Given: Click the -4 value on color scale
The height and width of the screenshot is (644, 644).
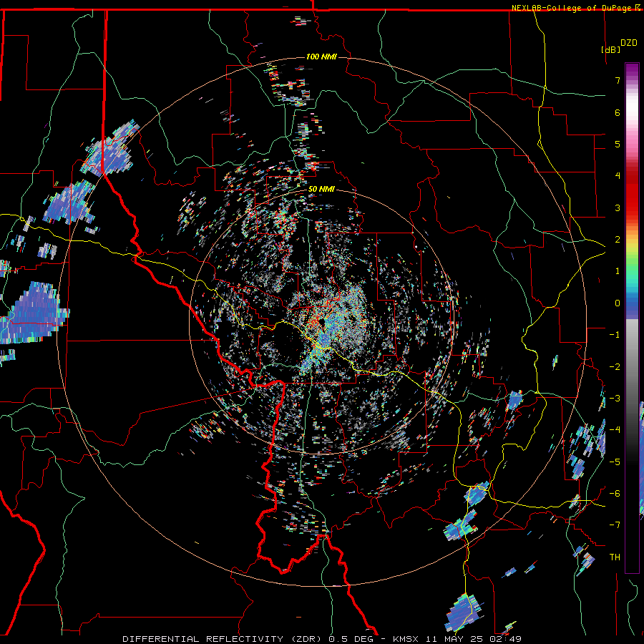Looking at the screenshot, I should 615,430.
